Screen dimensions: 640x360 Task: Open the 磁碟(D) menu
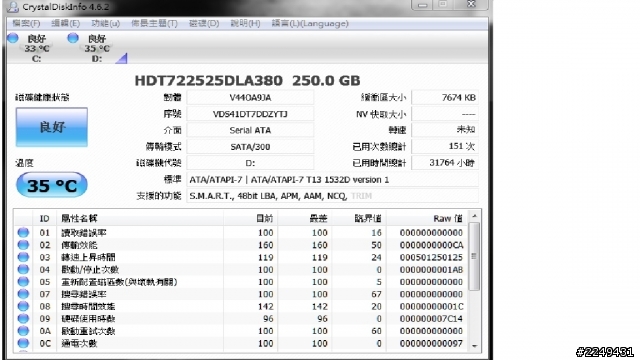click(x=204, y=23)
